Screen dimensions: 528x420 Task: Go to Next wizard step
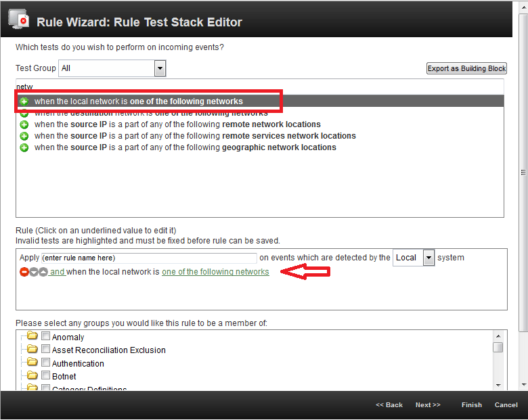pos(427,405)
